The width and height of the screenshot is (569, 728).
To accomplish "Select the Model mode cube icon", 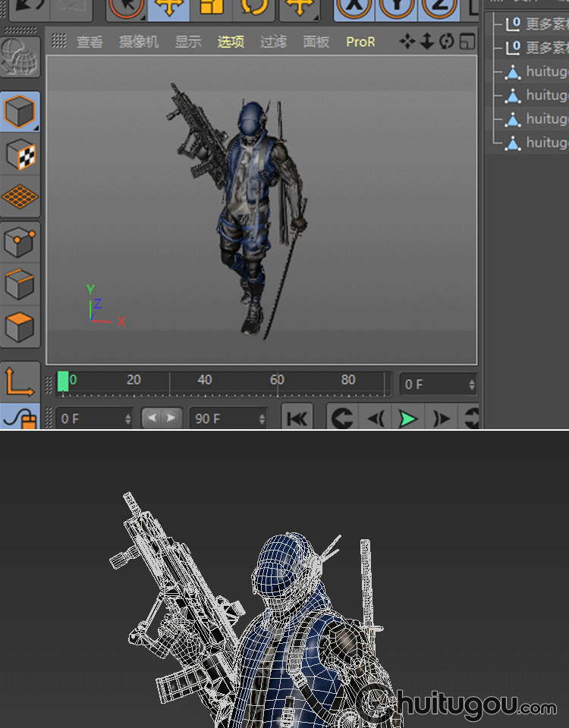I will [20, 112].
